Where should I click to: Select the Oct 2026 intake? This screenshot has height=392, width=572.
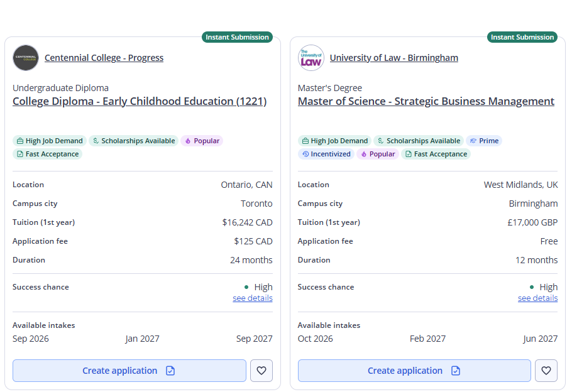coord(315,339)
